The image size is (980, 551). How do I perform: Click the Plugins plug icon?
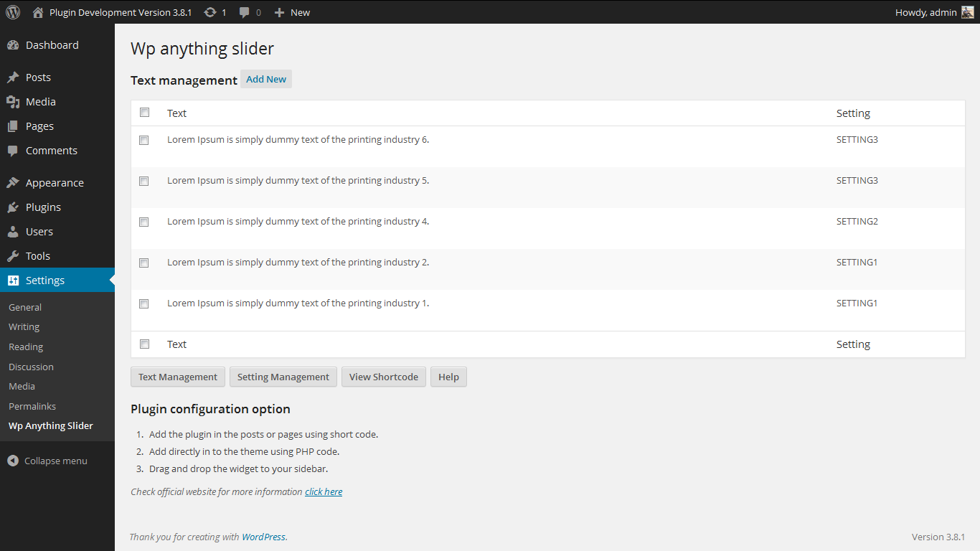(x=13, y=207)
